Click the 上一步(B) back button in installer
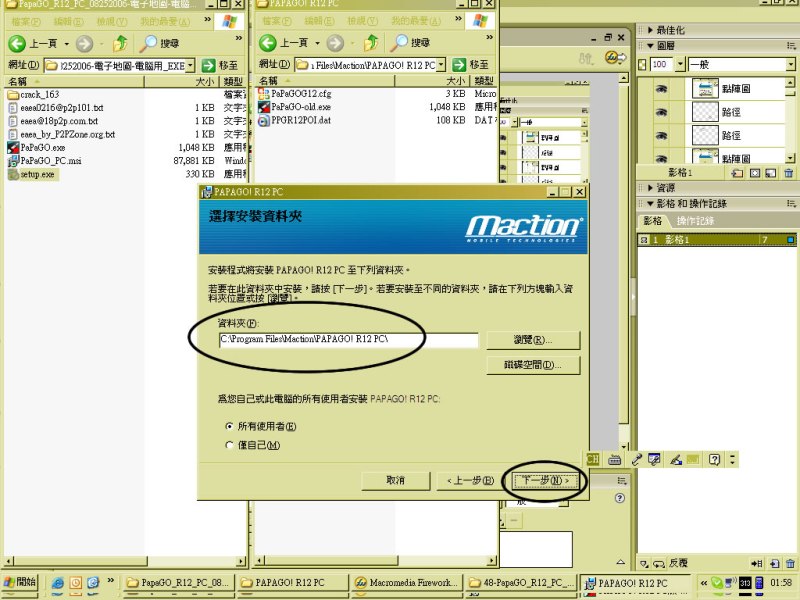This screenshot has width=800, height=600. 470,481
